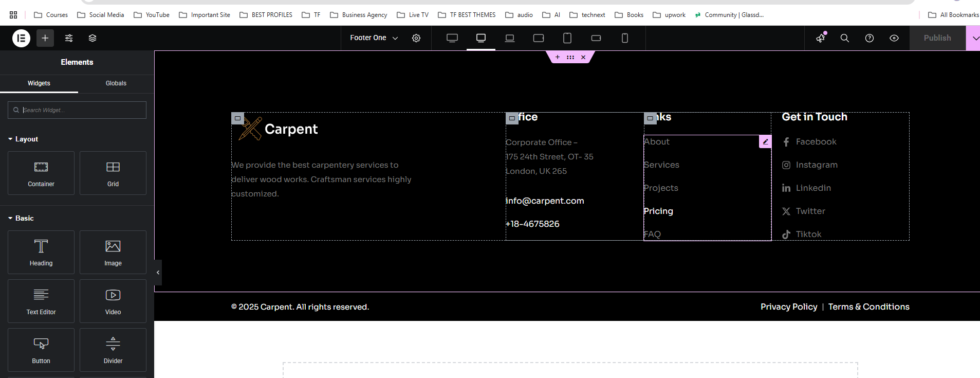Click the Projects footer link
The height and width of the screenshot is (378, 980).
coord(661,188)
